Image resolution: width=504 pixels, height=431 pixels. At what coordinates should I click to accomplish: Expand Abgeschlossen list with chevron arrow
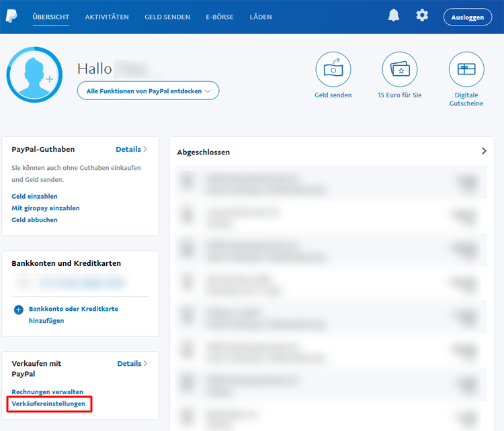[x=484, y=151]
